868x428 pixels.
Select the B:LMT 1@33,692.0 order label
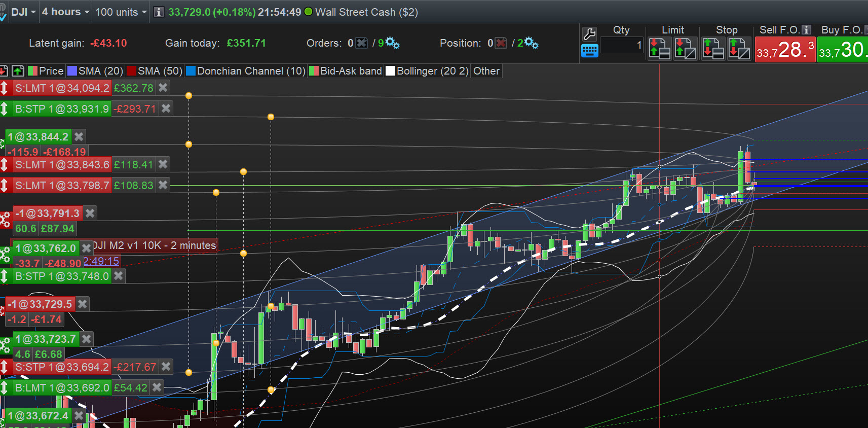click(62, 388)
